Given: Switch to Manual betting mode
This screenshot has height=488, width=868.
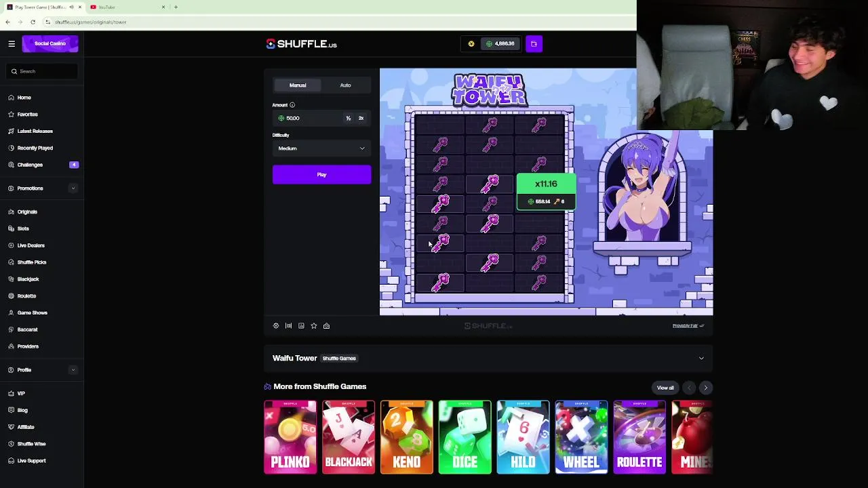Looking at the screenshot, I should (298, 85).
